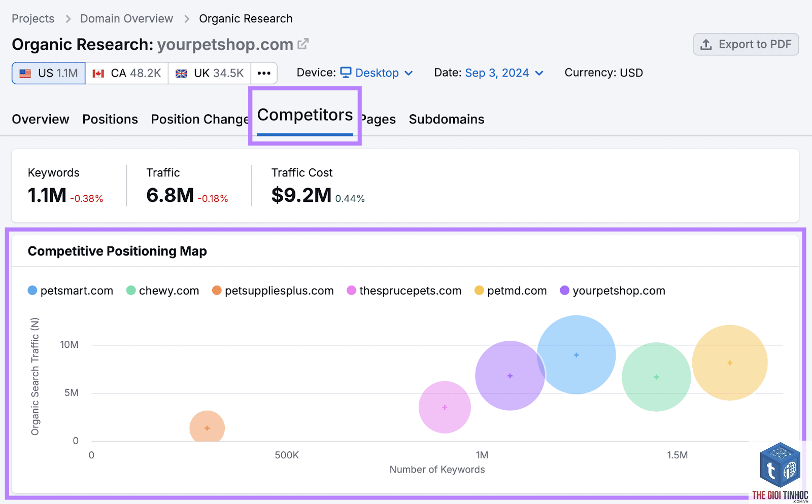The image size is (812, 504).
Task: Click the orange petsuppliesplus bubble on chart
Action: (207, 427)
